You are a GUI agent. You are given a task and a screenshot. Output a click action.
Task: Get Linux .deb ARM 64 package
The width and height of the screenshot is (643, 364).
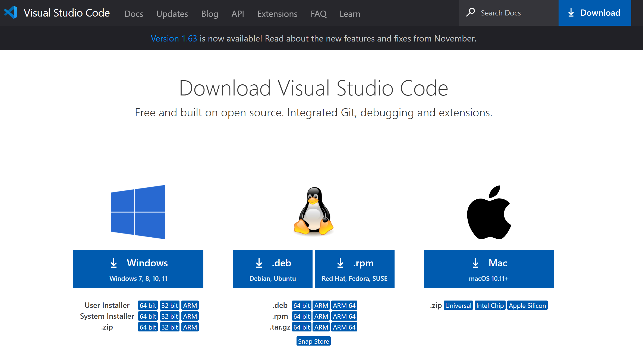pyautogui.click(x=344, y=305)
